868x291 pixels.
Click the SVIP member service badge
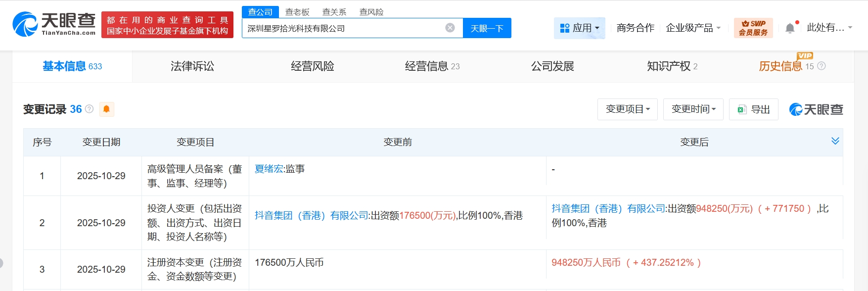753,28
